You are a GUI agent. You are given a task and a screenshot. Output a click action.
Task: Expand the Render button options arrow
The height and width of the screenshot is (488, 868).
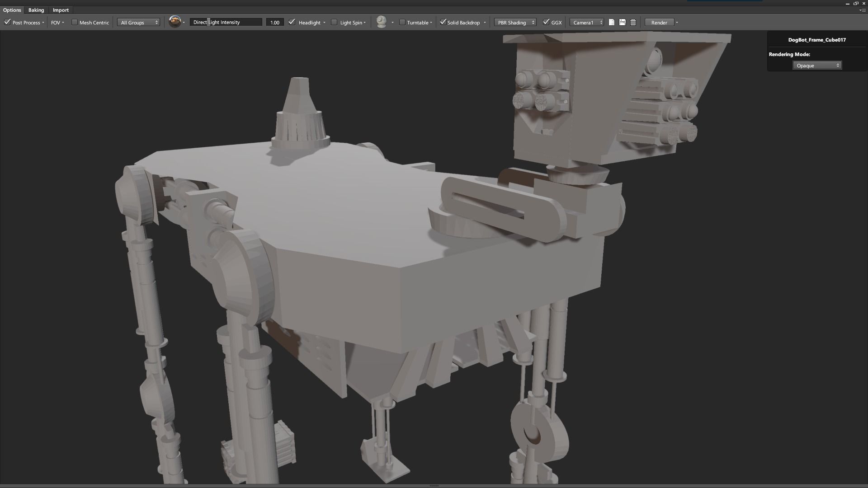click(677, 23)
